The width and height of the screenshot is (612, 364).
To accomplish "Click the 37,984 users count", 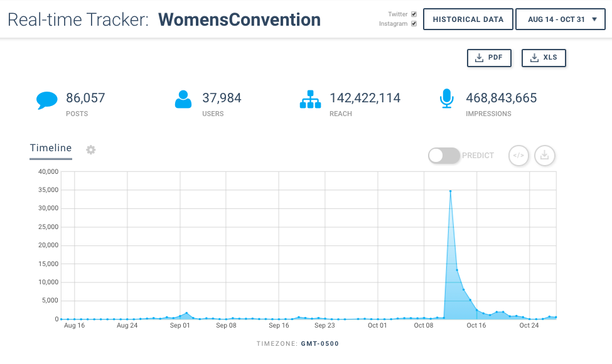I will click(222, 98).
